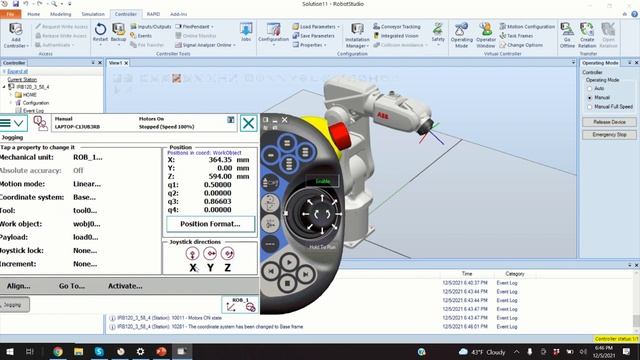Switch to the Add-Ins tab
Image resolution: width=640 pixels, height=360 pixels.
[x=179, y=14]
